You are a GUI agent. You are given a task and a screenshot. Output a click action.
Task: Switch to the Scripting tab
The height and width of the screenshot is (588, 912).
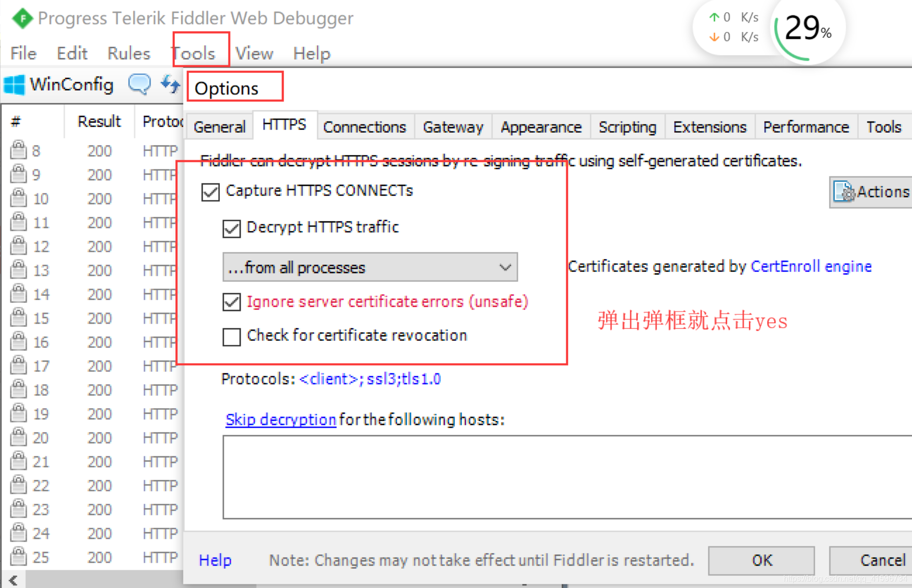tap(627, 127)
